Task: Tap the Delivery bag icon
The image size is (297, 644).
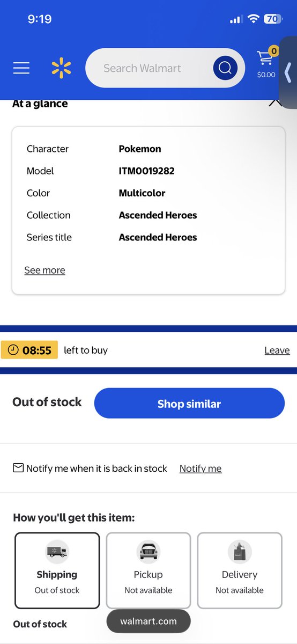Action: 240,551
